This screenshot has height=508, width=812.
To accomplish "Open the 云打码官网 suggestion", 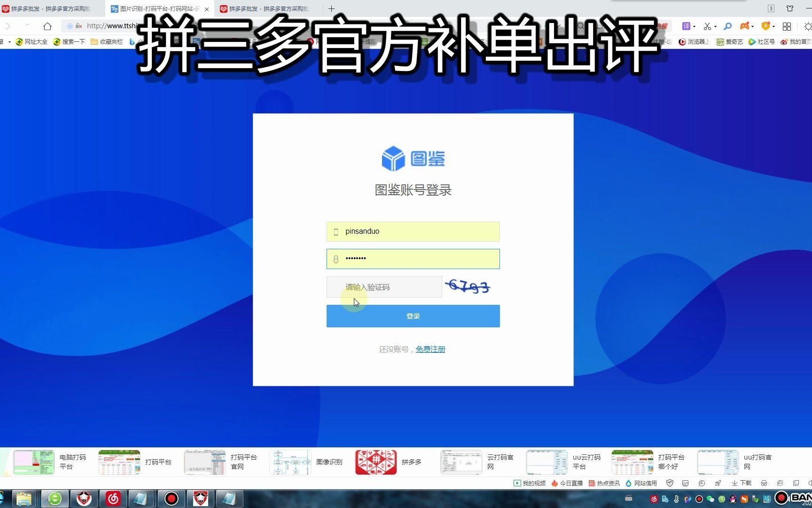I will coord(477,462).
